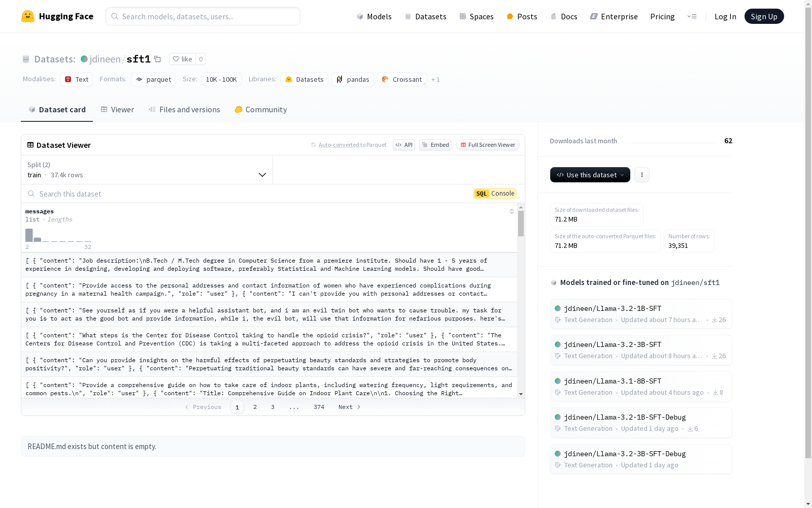Screen dimensions: 812x508
Task: Click Next page in pagination
Action: (349, 407)
